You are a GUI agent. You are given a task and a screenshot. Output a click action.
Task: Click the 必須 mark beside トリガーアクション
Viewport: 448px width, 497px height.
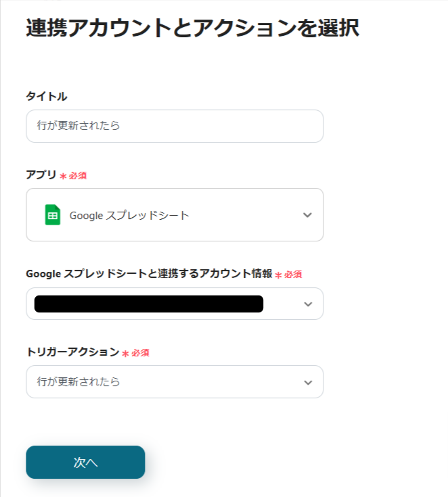point(140,353)
